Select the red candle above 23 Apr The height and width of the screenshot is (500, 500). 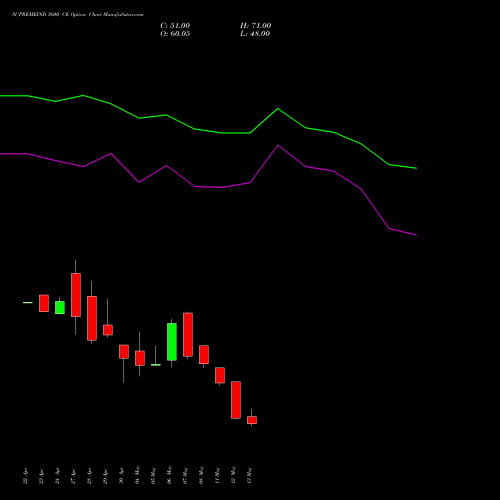(44, 303)
